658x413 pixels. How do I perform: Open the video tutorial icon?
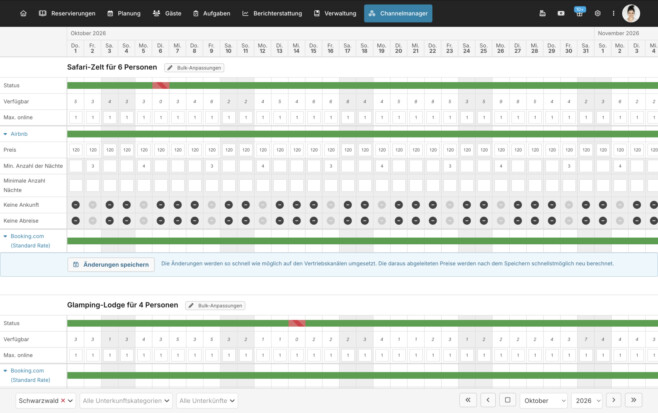[x=561, y=13]
